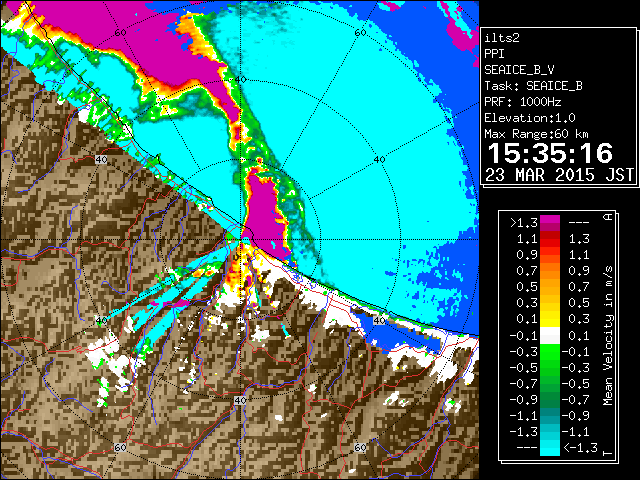Click the 'PRF: 1000Hz' line
This screenshot has width=640, height=480.
tap(523, 102)
